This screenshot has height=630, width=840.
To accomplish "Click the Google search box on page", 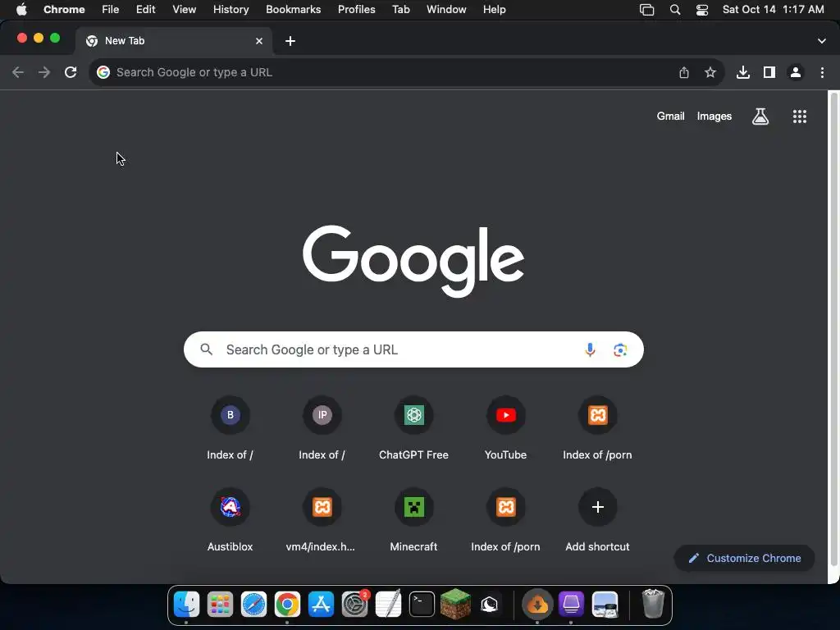I will pos(413,349).
